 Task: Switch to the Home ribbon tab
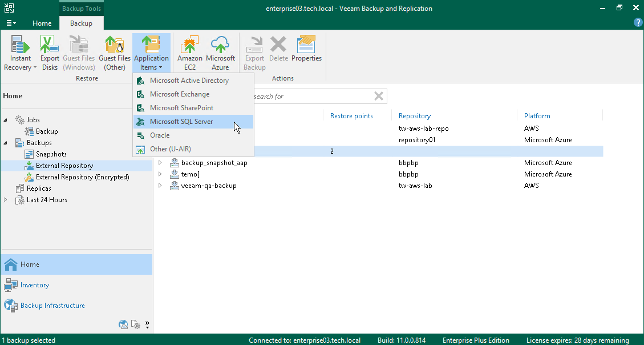(x=42, y=23)
